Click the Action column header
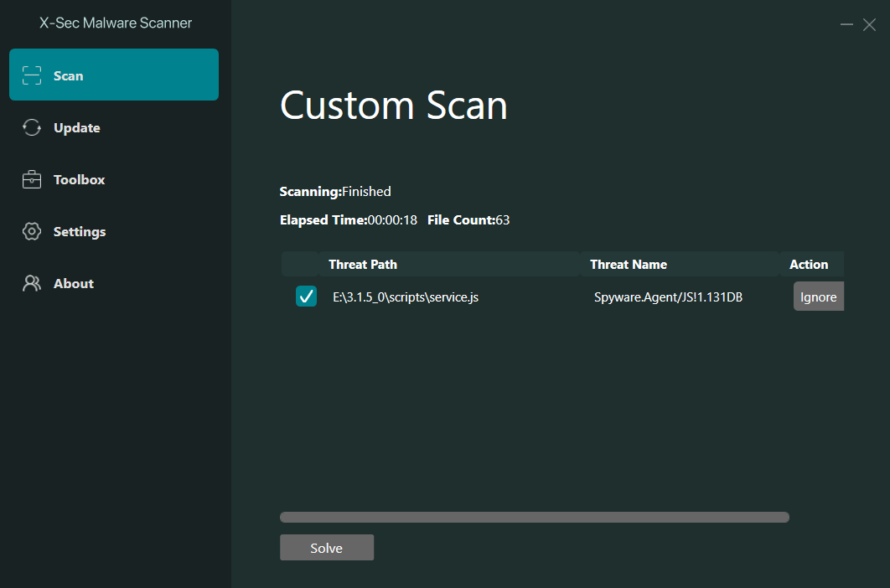The width and height of the screenshot is (890, 588). [809, 264]
